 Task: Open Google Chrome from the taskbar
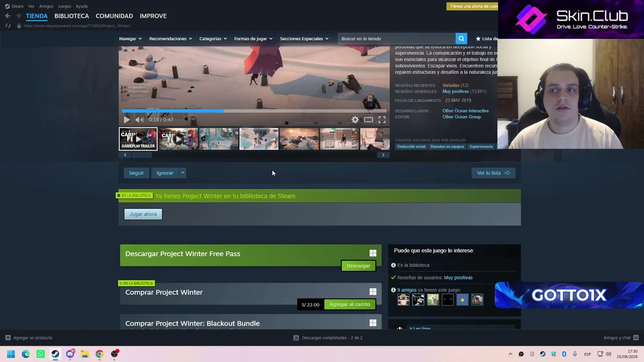coord(100,354)
